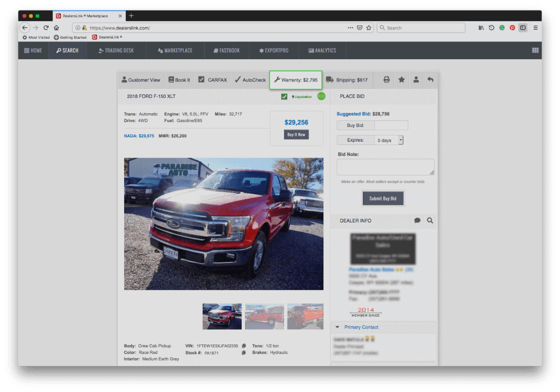The image size is (560, 392).
Task: Focus the Buy Bid amount field
Action: coord(391,125)
